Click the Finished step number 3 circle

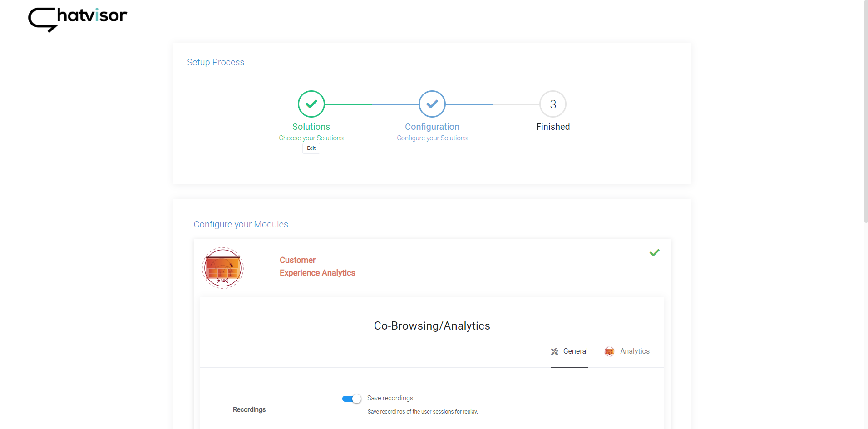(553, 104)
